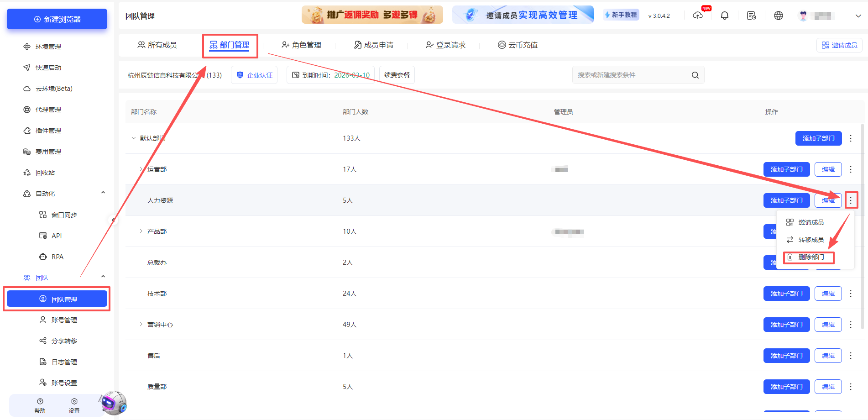The width and height of the screenshot is (868, 420).
Task: Open the 回收站 recycle bin
Action: (44, 172)
